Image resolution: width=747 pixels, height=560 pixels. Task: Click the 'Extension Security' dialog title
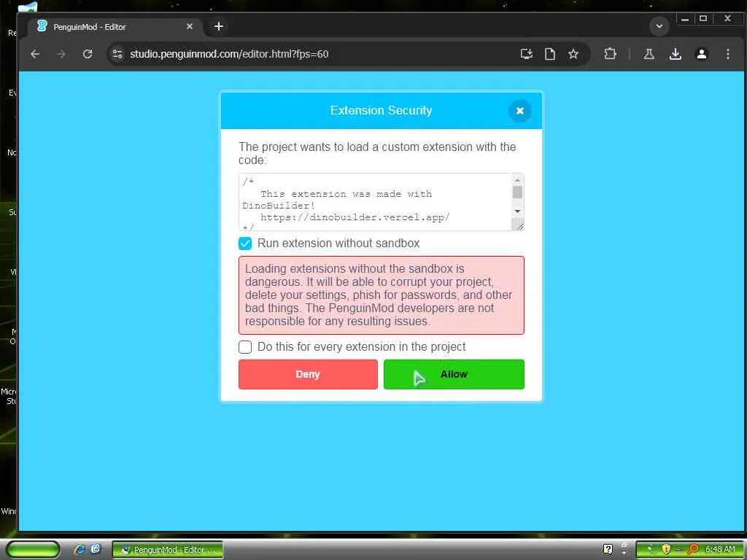coord(381,111)
